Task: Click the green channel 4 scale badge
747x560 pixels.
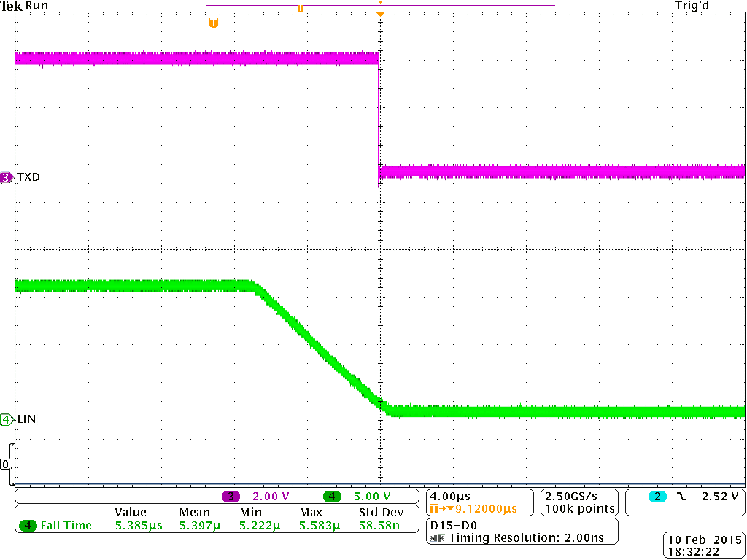Action: [333, 497]
